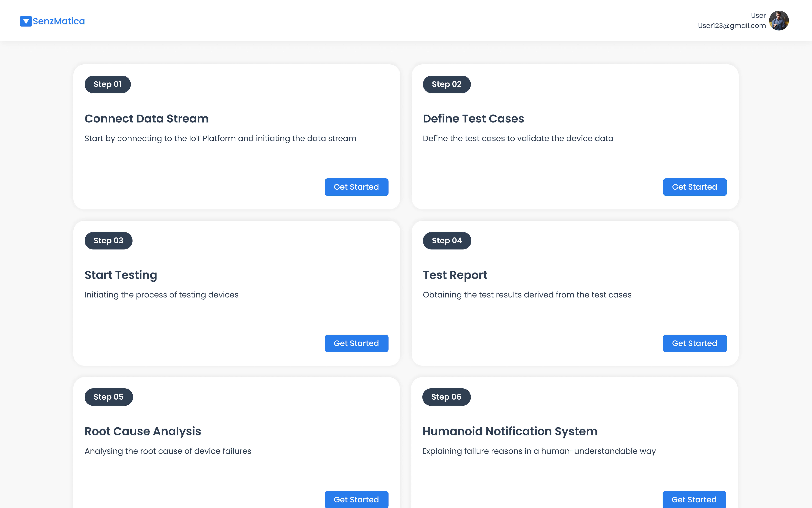Click the Step 04 badge

point(447,241)
